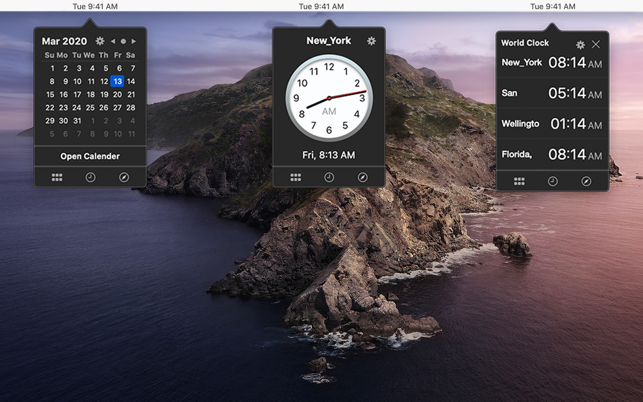
Task: Click the analog clock face
Action: point(329,98)
